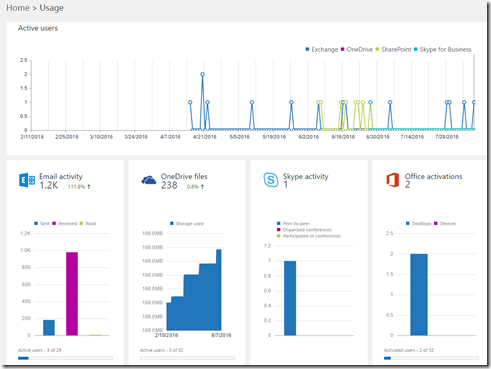
Task: Open the Email activity report title
Action: pyautogui.click(x=61, y=176)
